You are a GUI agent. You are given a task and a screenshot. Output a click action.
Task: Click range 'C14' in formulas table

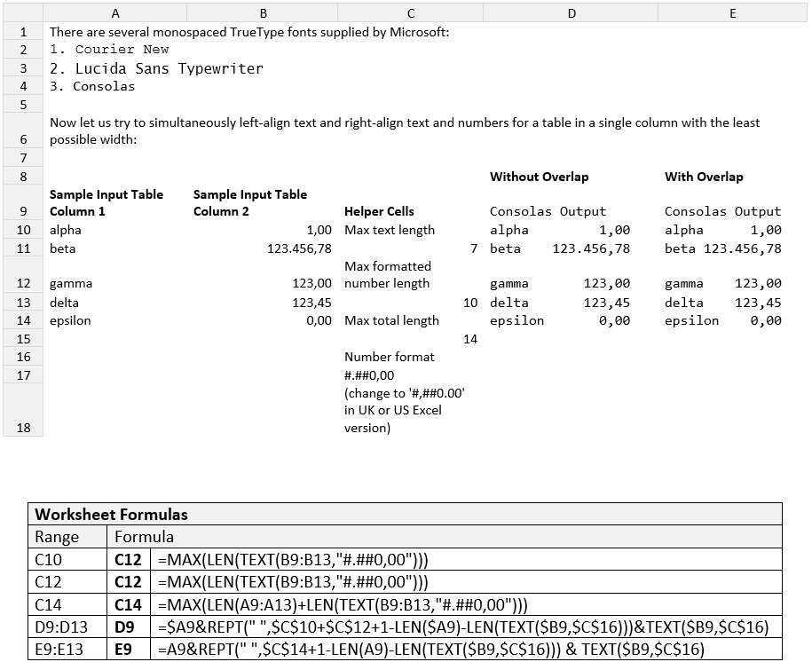pyautogui.click(x=48, y=604)
